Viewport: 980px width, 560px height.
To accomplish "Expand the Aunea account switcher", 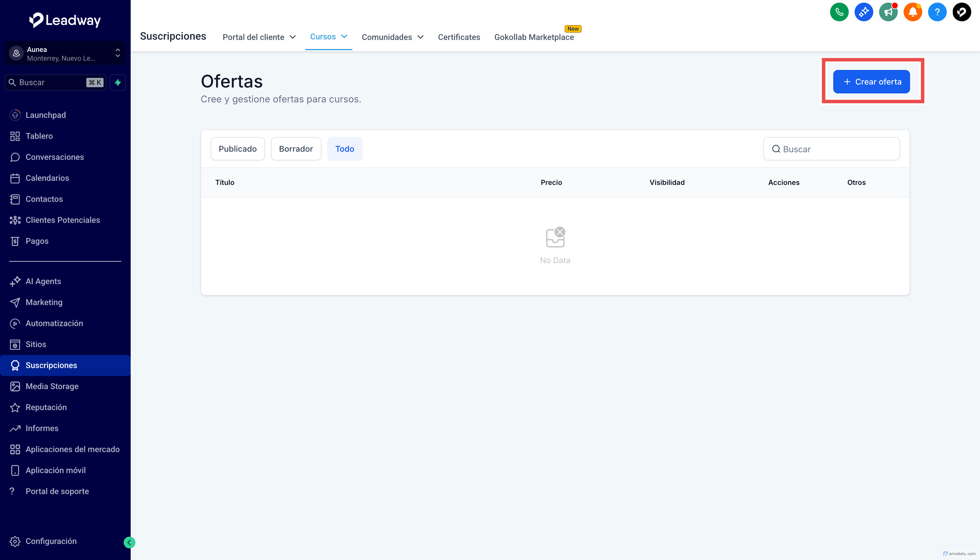I will pos(65,53).
